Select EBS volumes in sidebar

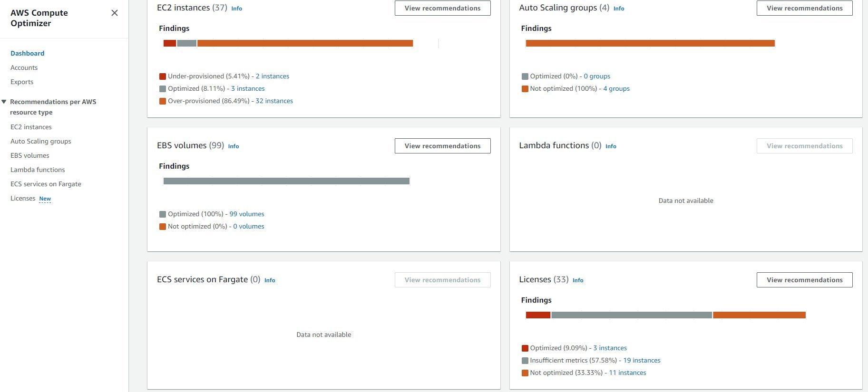coord(30,155)
